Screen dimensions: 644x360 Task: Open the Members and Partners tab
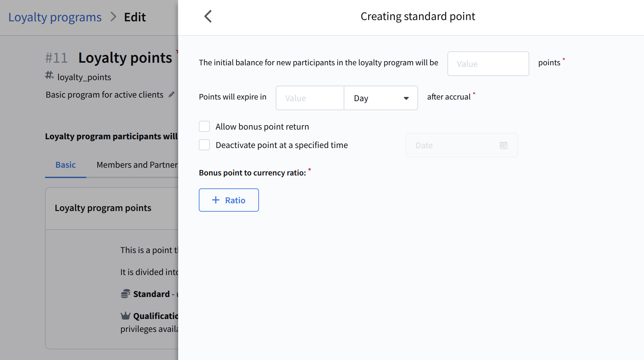[137, 165]
